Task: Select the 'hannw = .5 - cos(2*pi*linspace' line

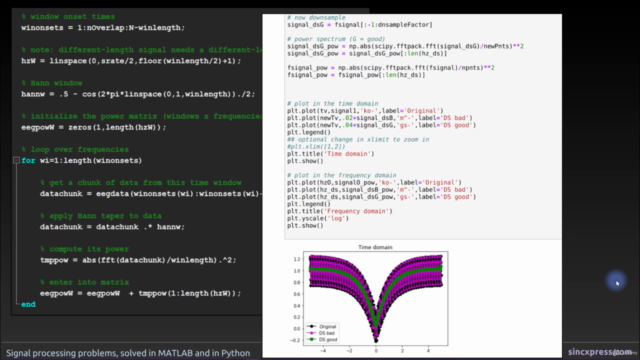Action: pyautogui.click(x=138, y=94)
